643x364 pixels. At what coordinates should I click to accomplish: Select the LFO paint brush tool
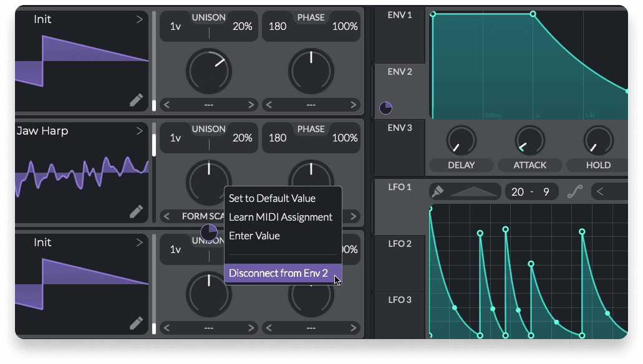(437, 191)
